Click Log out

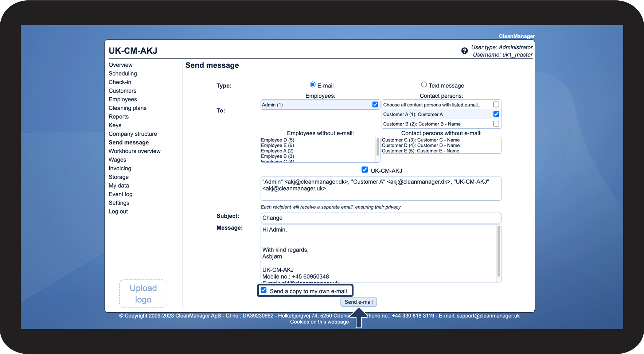pyautogui.click(x=118, y=211)
